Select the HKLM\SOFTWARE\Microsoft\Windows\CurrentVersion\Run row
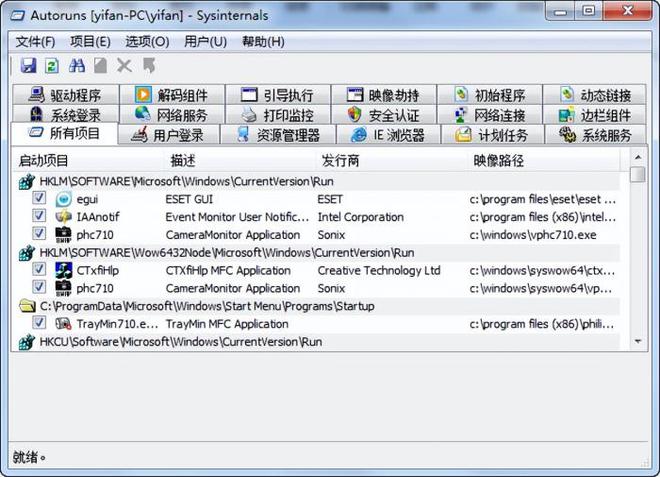 click(317, 181)
